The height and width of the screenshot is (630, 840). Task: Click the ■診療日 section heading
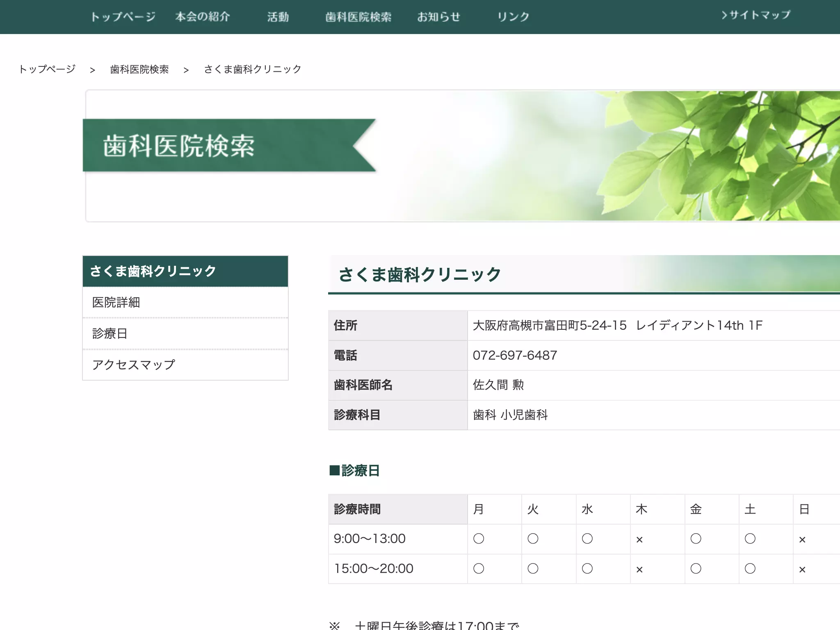[354, 470]
